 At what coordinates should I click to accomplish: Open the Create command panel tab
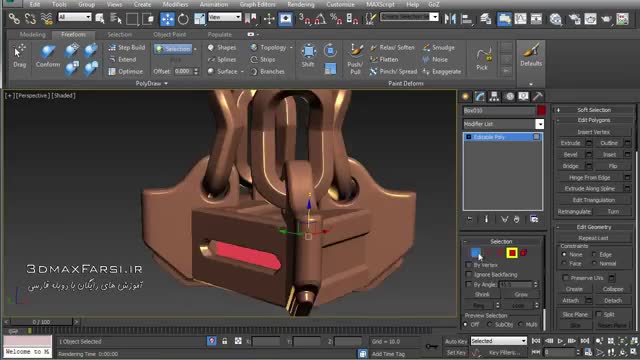click(x=465, y=96)
